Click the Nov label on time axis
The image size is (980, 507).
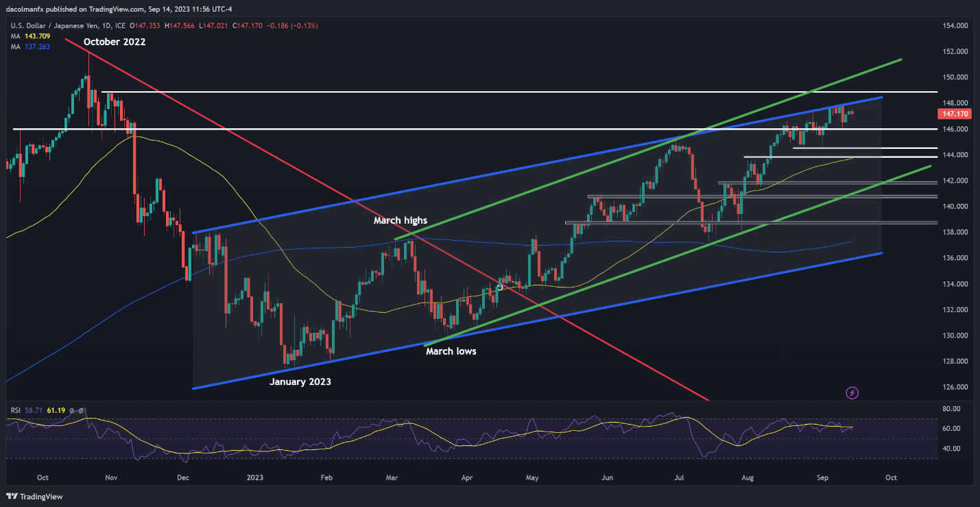tap(112, 477)
